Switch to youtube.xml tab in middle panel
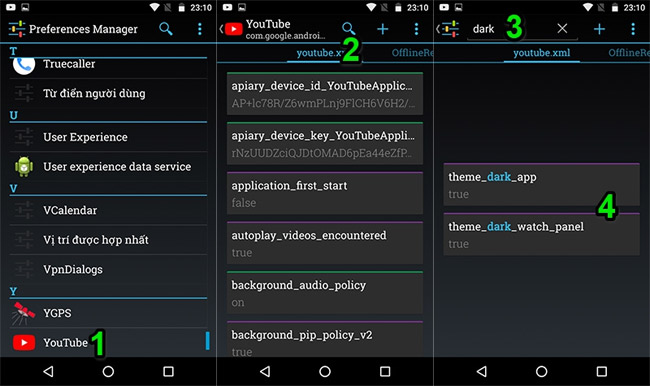 tap(324, 53)
